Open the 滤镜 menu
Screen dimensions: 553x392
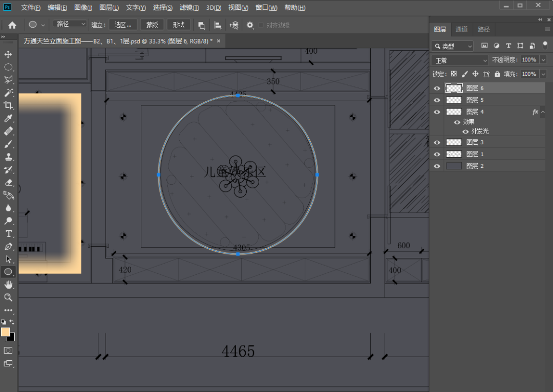[189, 8]
